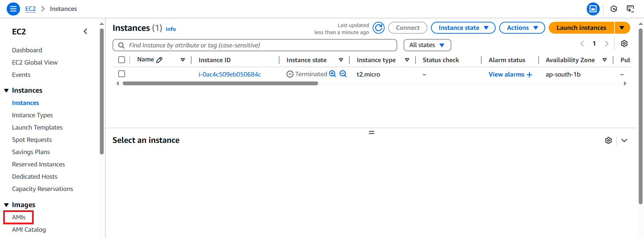Screen dimensions: 644x238
Task: Open Dashboard in sidebar
Action: tap(27, 50)
